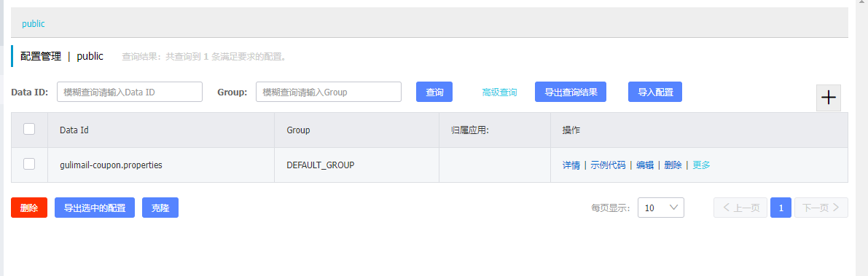Viewport: 868px width, 276px height.
Task: Focus the Data ID search field
Action: 130,92
